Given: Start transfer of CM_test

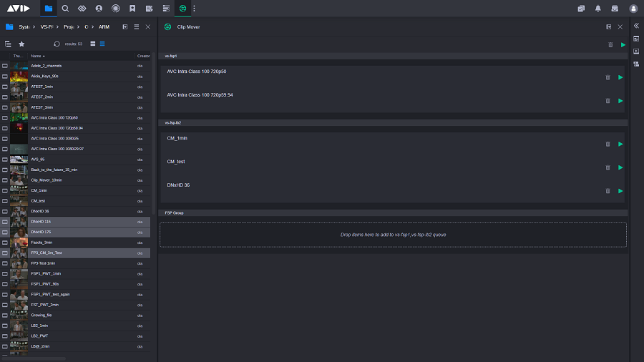Looking at the screenshot, I should tap(620, 167).
